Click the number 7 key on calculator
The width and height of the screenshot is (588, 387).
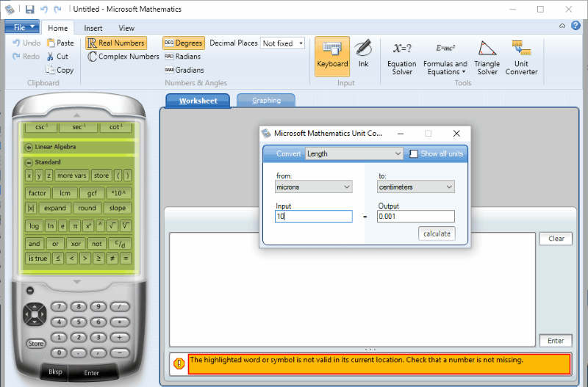[x=59, y=307]
